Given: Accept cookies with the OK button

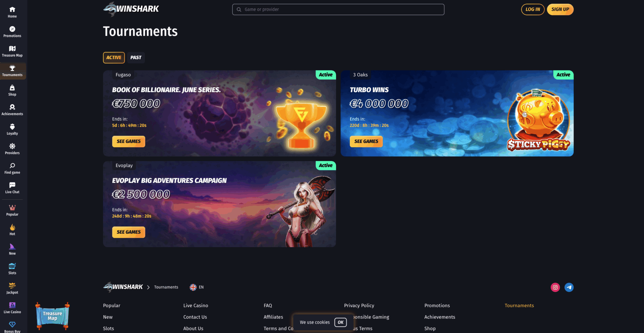Looking at the screenshot, I should click(340, 322).
